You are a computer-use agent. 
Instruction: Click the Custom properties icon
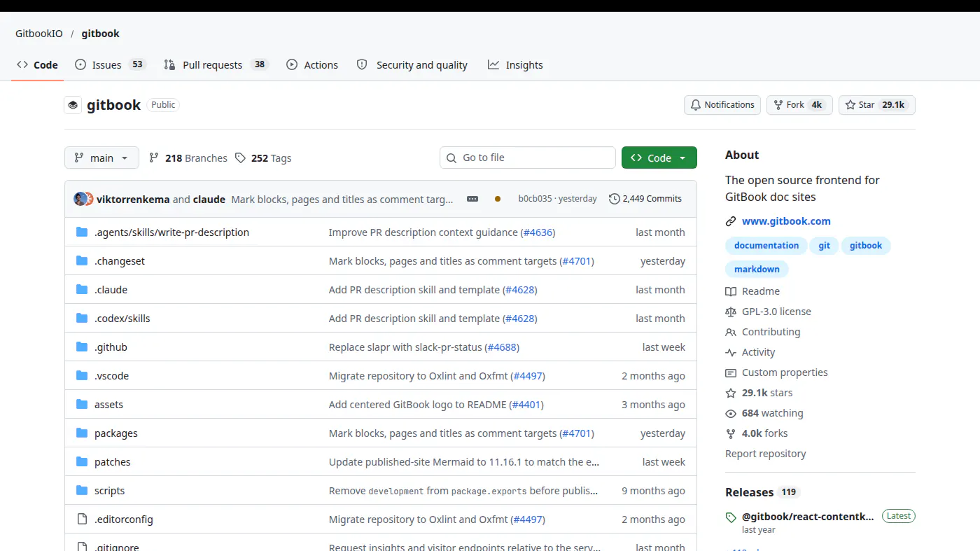point(731,372)
